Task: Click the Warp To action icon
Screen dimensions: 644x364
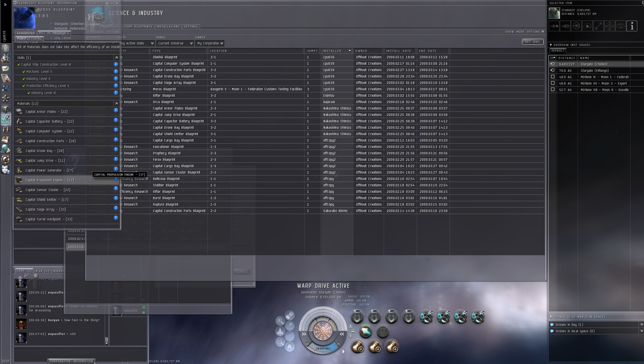Action: (x=565, y=26)
